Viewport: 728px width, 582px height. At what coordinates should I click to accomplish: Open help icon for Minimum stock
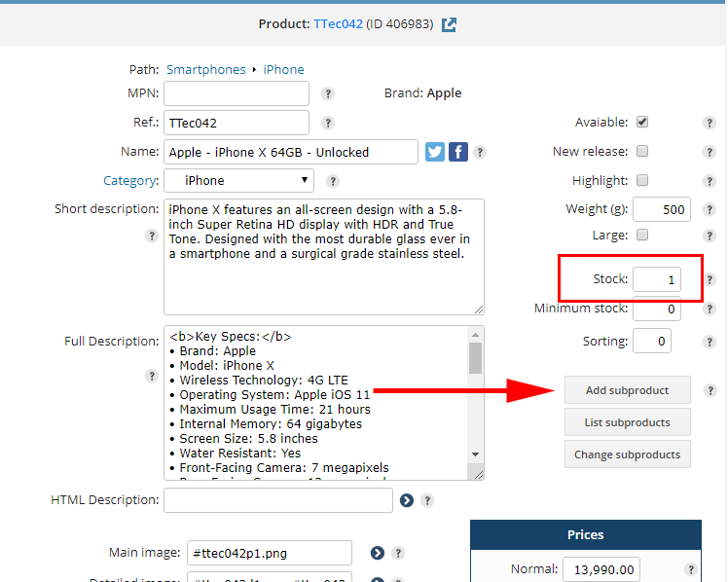[709, 309]
